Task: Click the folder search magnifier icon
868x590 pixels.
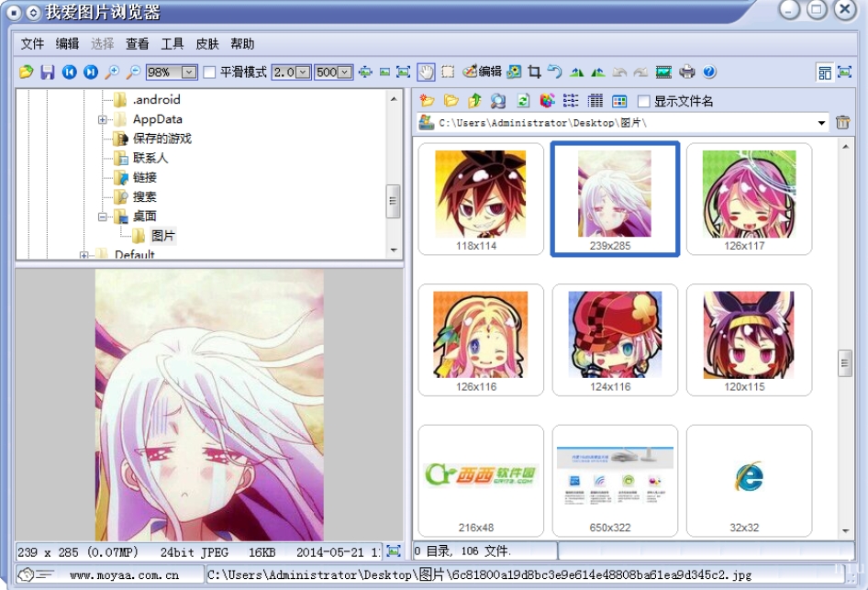Action: coord(497,101)
